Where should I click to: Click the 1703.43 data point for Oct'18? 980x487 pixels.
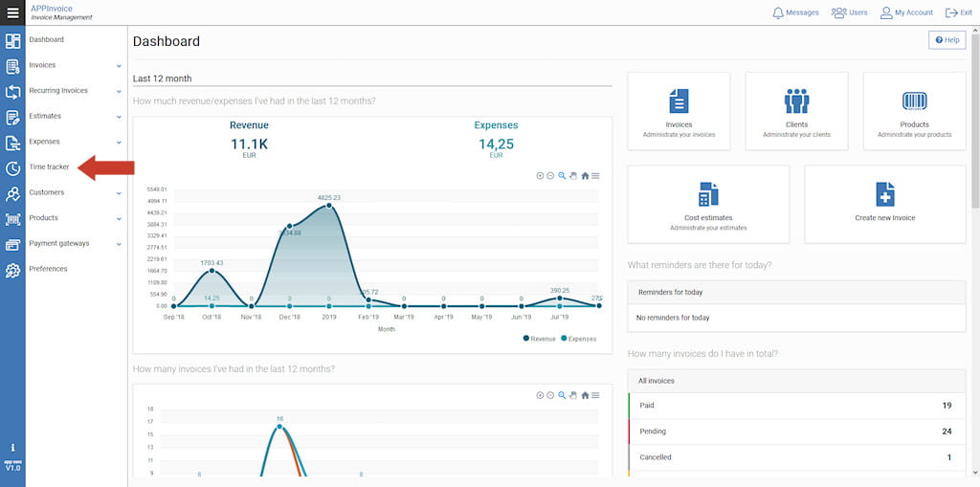coord(212,271)
